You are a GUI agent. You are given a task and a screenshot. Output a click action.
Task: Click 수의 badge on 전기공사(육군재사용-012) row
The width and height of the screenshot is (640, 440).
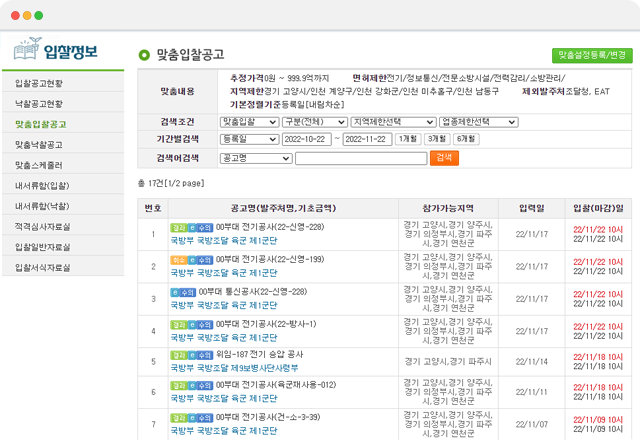[205, 385]
